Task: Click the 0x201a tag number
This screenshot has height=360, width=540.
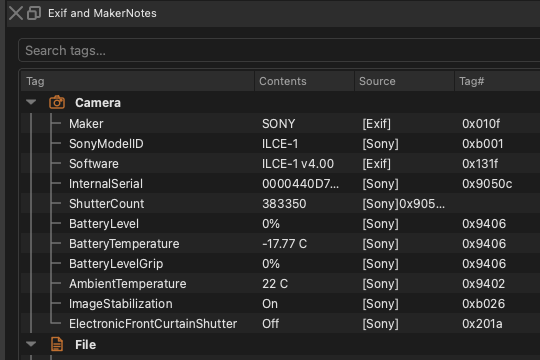Action: 482,323
